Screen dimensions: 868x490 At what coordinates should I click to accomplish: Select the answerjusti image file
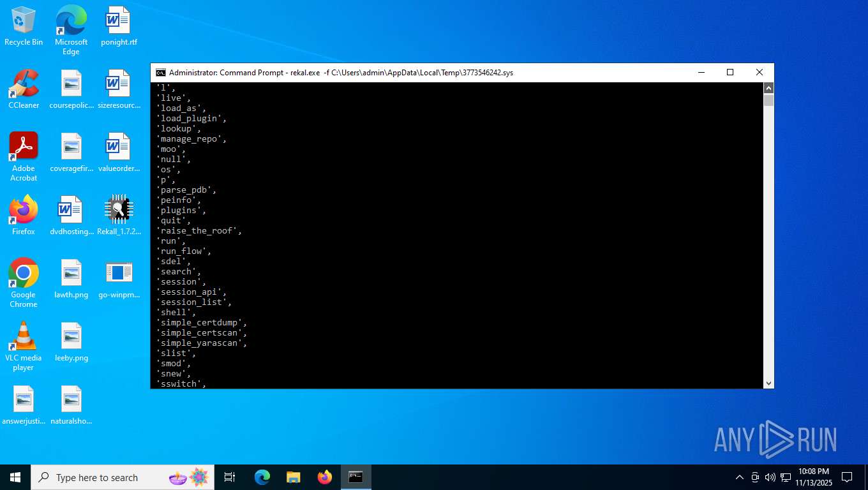click(x=24, y=405)
